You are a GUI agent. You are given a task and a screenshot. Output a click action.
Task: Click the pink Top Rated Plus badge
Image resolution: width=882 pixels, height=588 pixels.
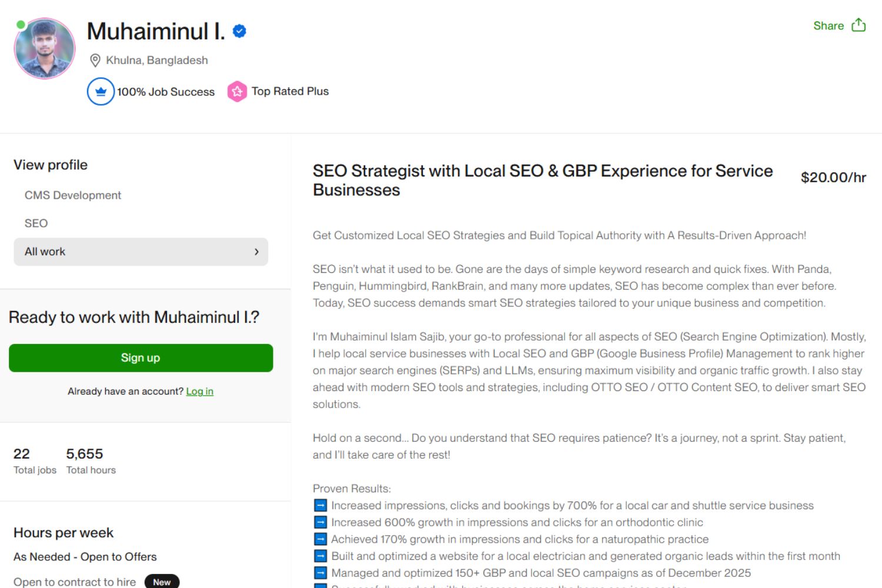click(237, 91)
